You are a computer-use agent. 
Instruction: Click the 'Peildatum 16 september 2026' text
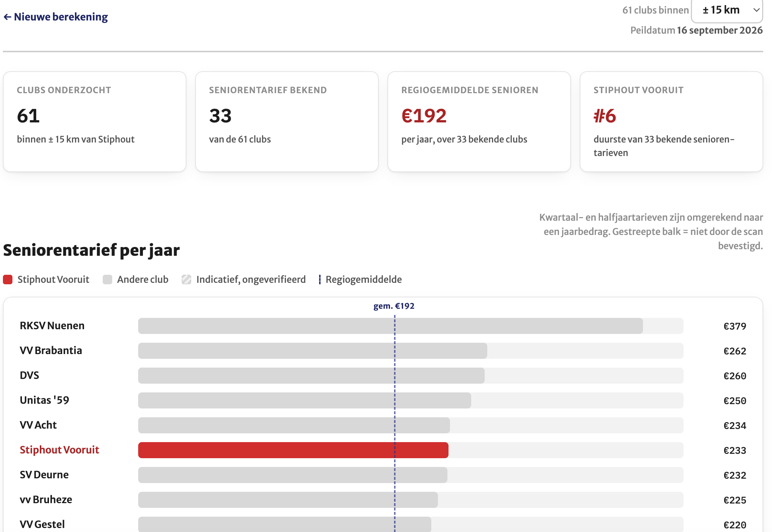697,30
